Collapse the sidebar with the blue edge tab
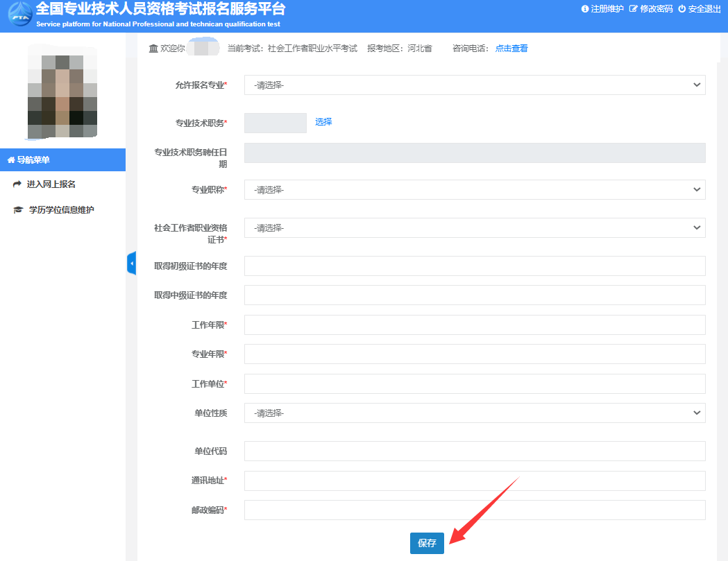Screen dimensions: 728x561 coord(133,263)
